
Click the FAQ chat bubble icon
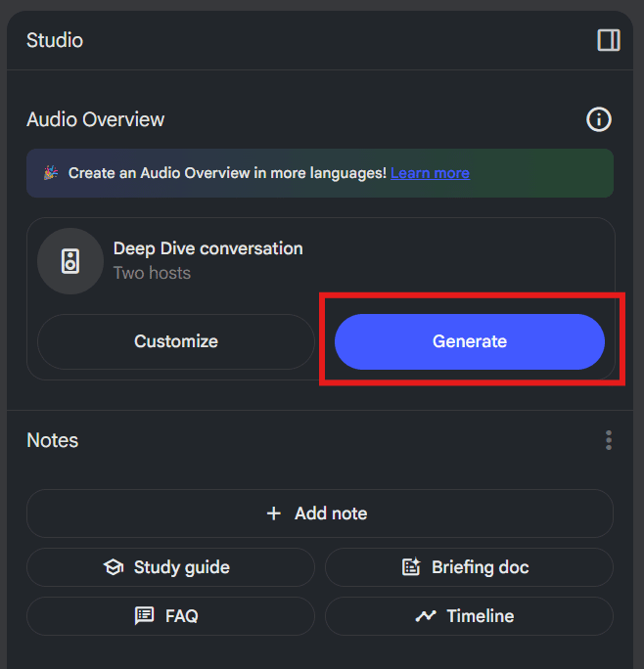point(144,615)
